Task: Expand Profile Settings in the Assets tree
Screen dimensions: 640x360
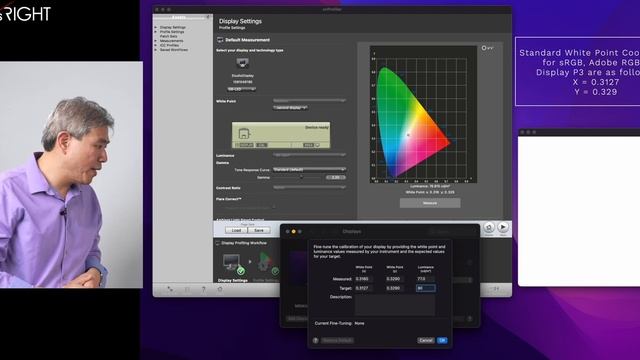Action: [x=156, y=32]
